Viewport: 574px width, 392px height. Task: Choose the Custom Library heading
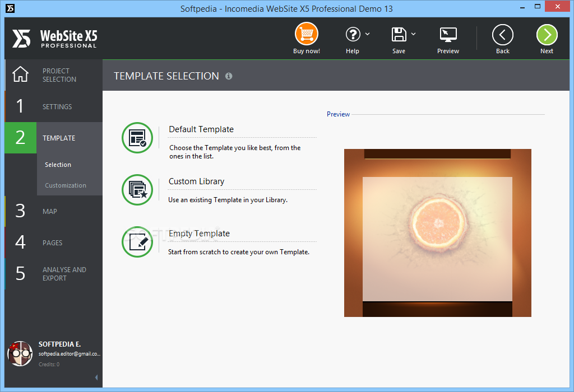pos(196,181)
